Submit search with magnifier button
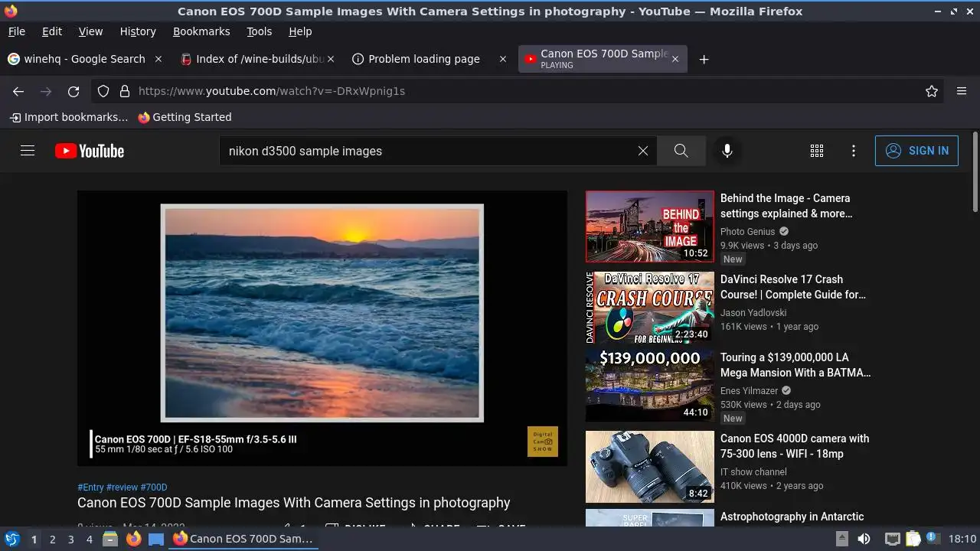980x551 pixels. click(681, 151)
